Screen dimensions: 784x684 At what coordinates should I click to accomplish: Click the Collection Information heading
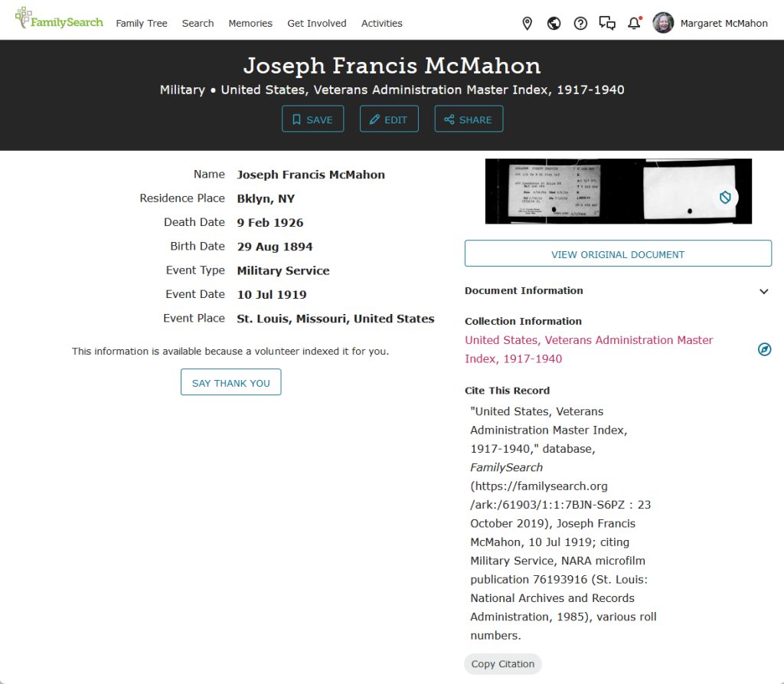pyautogui.click(x=523, y=321)
